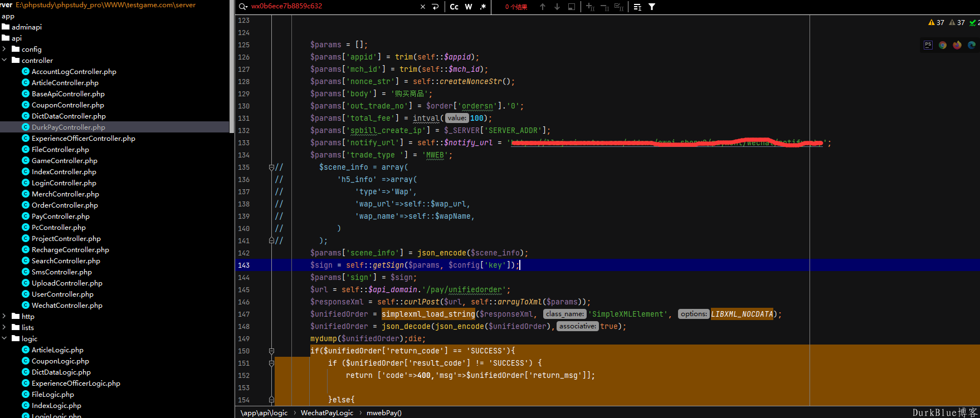This screenshot has width=980, height=418.
Task: Open search filter funnel icon
Action: [652, 7]
